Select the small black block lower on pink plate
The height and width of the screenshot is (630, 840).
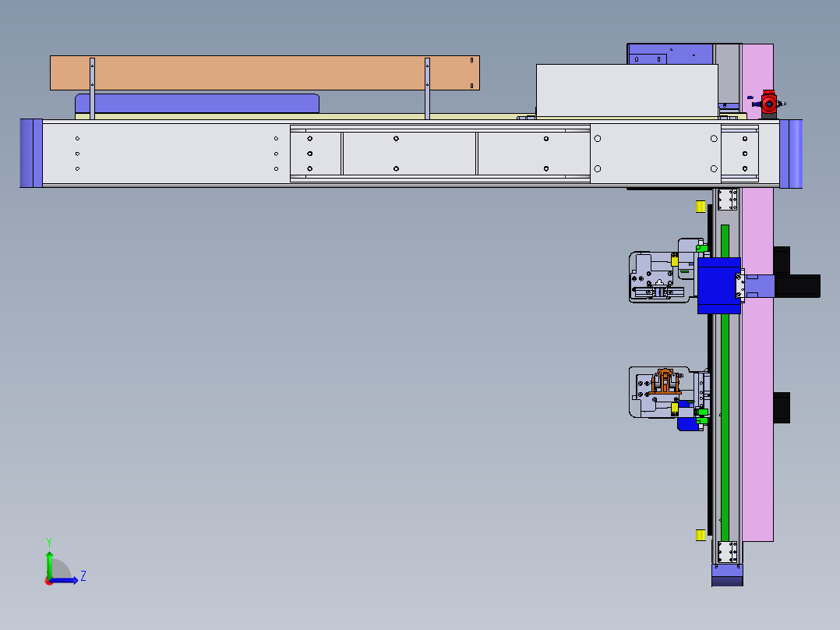[782, 408]
